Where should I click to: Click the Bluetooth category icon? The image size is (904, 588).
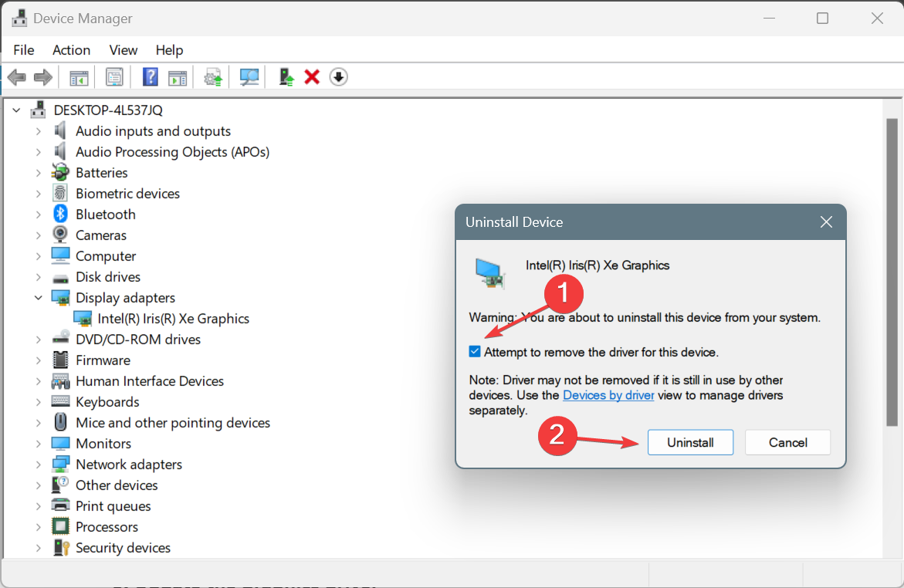pyautogui.click(x=60, y=214)
